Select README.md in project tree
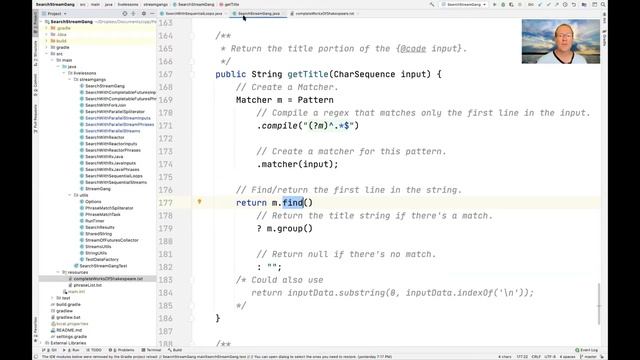The image size is (640, 360). [69, 330]
